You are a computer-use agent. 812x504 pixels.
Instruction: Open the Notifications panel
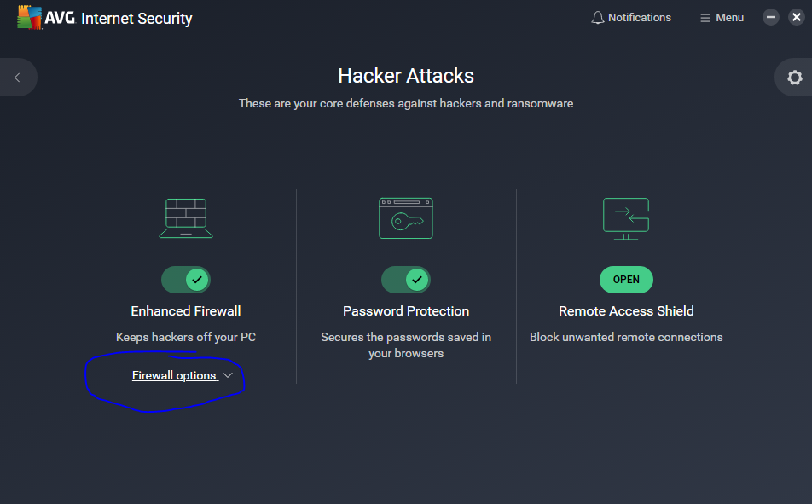(631, 18)
